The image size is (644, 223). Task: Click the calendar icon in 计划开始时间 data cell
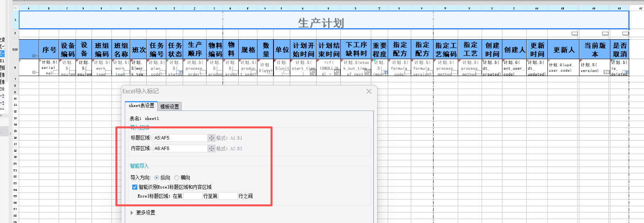pos(313,73)
